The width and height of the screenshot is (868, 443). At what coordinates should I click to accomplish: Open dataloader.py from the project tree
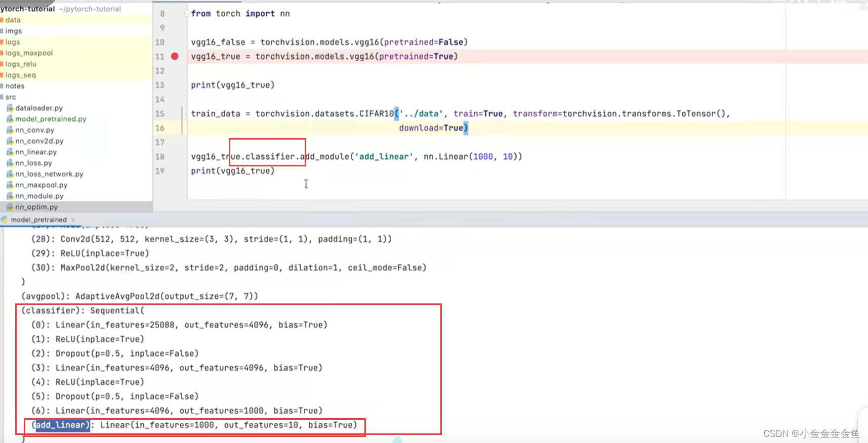click(x=39, y=108)
